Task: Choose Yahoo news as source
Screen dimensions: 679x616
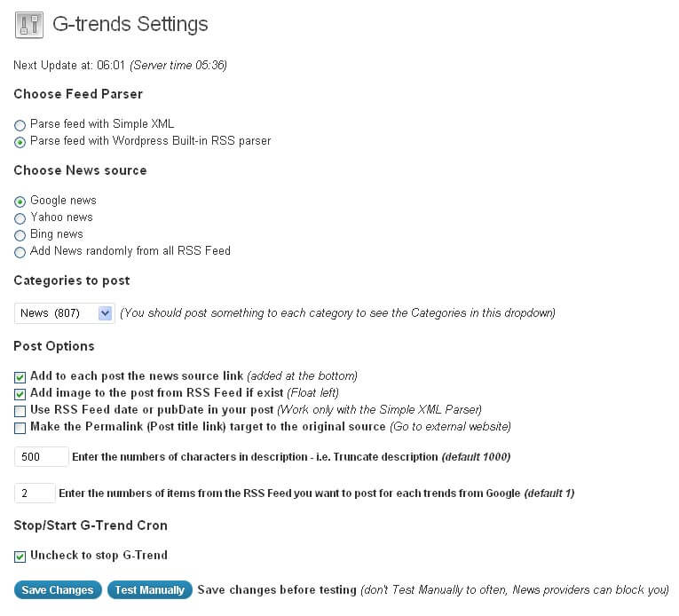Action: [x=20, y=218]
